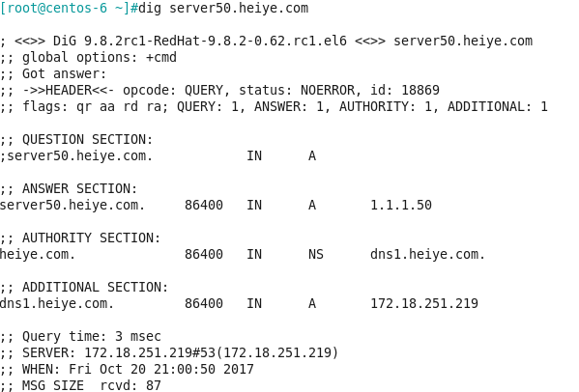Click the root@centos-6 shell prompt
This screenshot has height=392, width=579.
click(69, 8)
